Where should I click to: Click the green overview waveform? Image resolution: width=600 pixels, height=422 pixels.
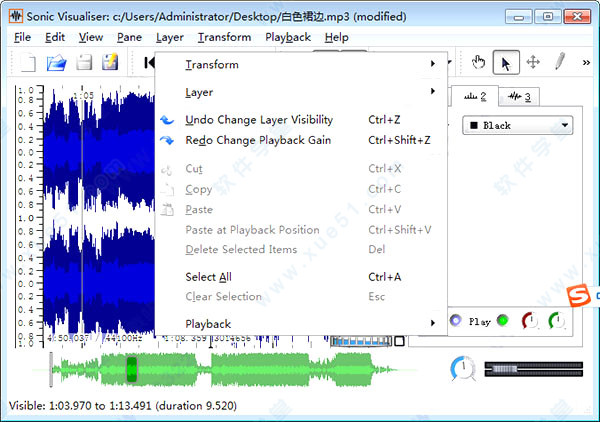tap(224, 369)
